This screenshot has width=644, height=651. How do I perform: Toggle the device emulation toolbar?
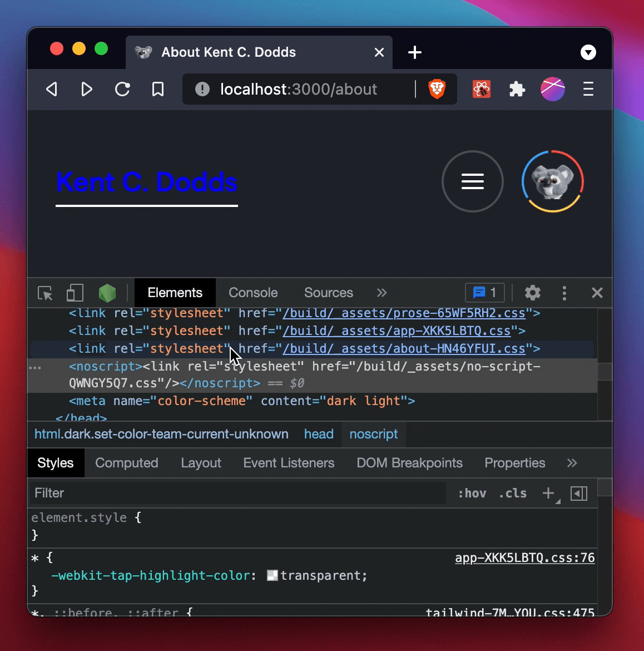[x=75, y=293]
